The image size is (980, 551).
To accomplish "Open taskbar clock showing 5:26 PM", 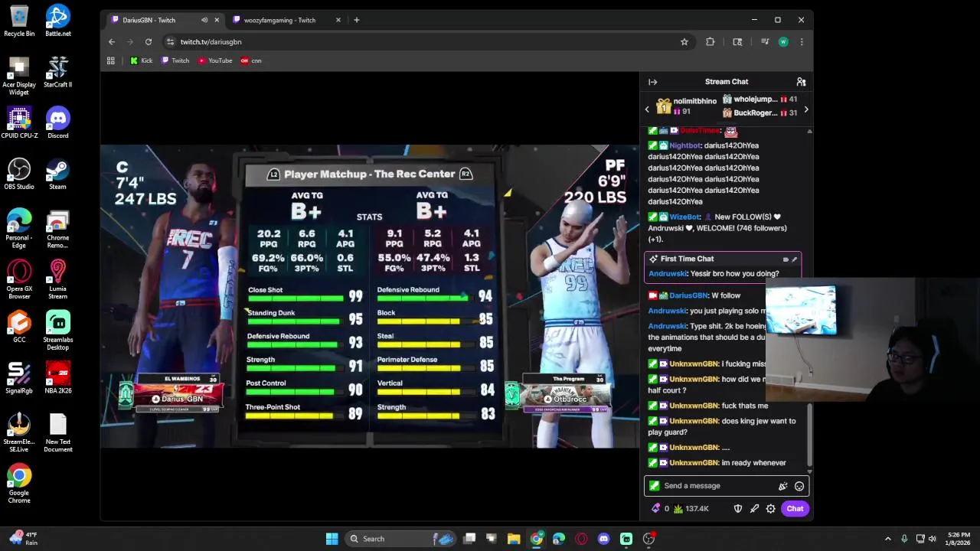I will 959,539.
